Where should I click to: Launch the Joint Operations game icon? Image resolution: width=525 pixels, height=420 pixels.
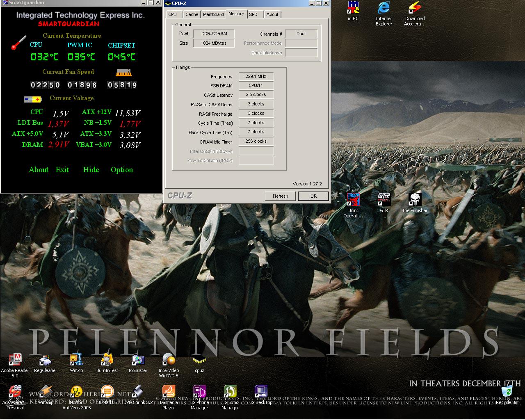pos(353,205)
